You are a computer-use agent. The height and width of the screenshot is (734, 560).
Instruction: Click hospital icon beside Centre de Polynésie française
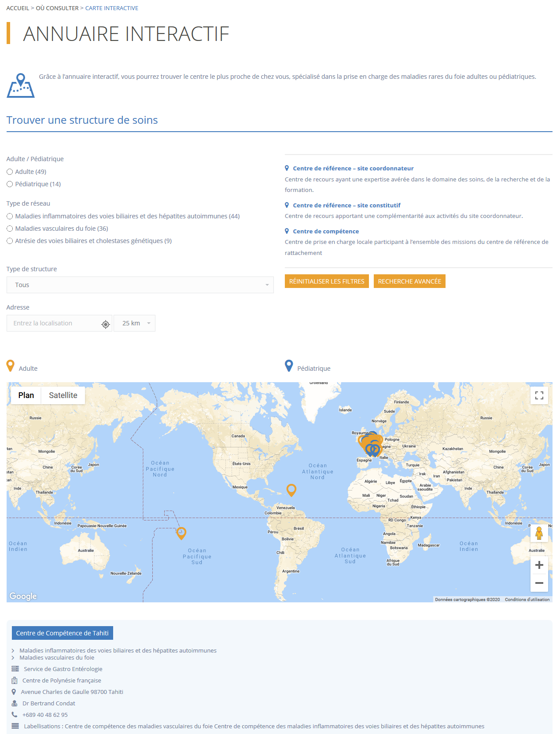pyautogui.click(x=15, y=680)
